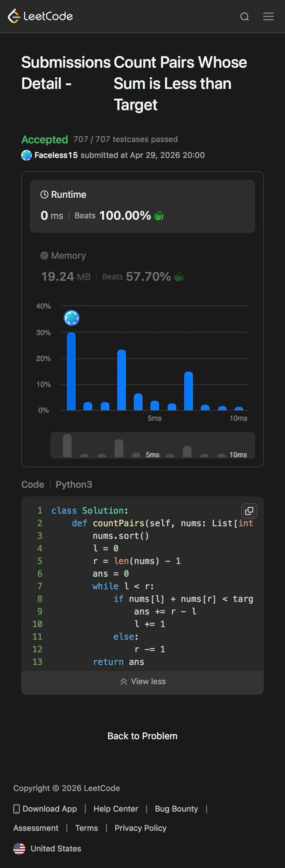Click the Back to Problem button
The width and height of the screenshot is (285, 868).
tap(142, 736)
